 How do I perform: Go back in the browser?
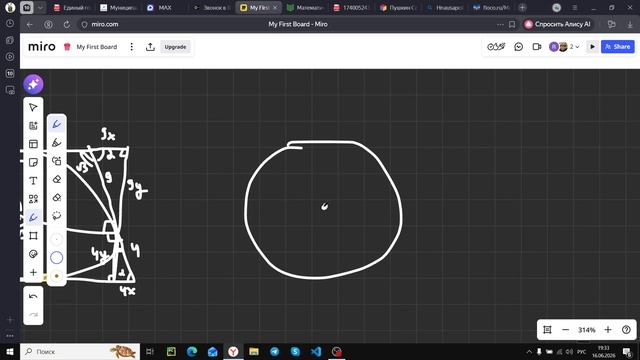coord(30,24)
